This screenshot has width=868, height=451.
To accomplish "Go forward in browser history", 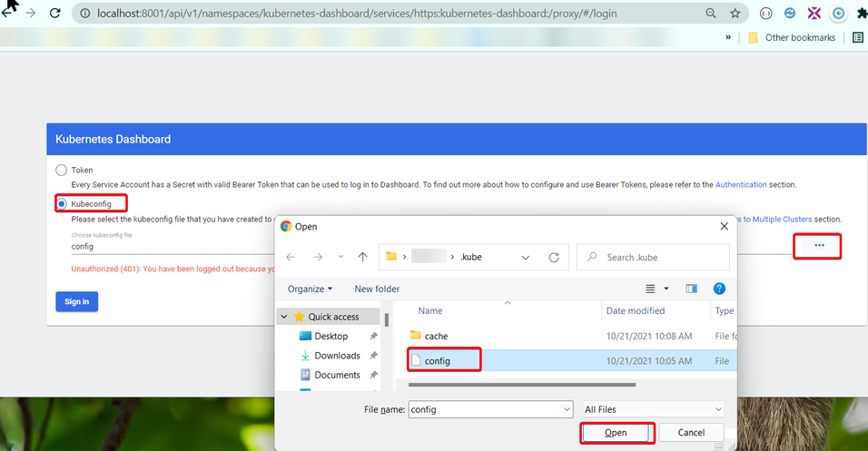I will coord(31,13).
